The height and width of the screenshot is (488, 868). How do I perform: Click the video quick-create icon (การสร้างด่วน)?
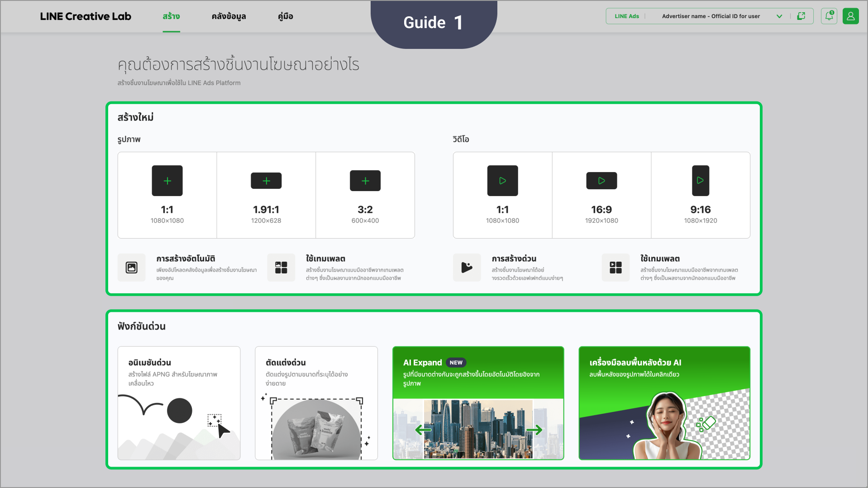pos(467,268)
